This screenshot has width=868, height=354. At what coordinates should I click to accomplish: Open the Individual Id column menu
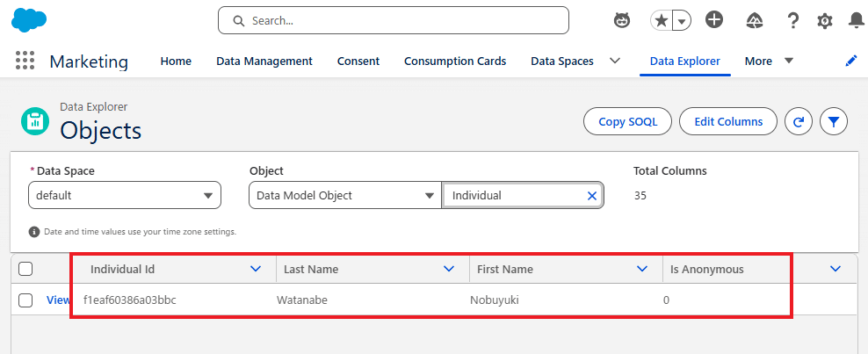(255, 269)
